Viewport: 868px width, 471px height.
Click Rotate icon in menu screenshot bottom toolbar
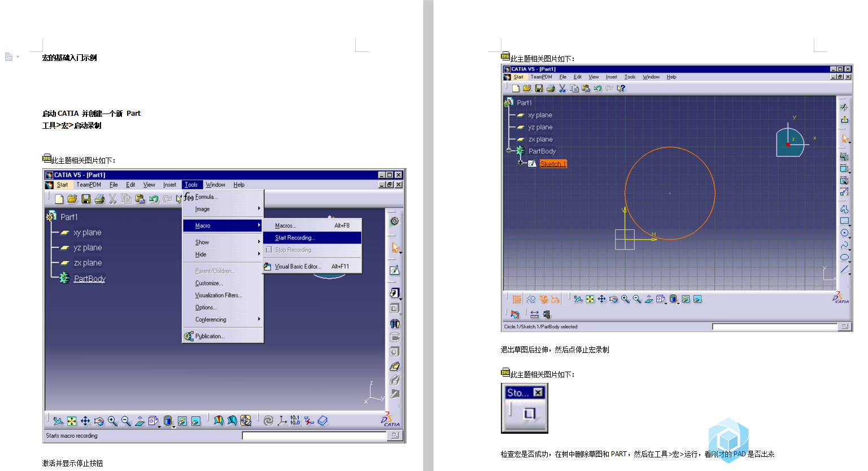[x=99, y=421]
